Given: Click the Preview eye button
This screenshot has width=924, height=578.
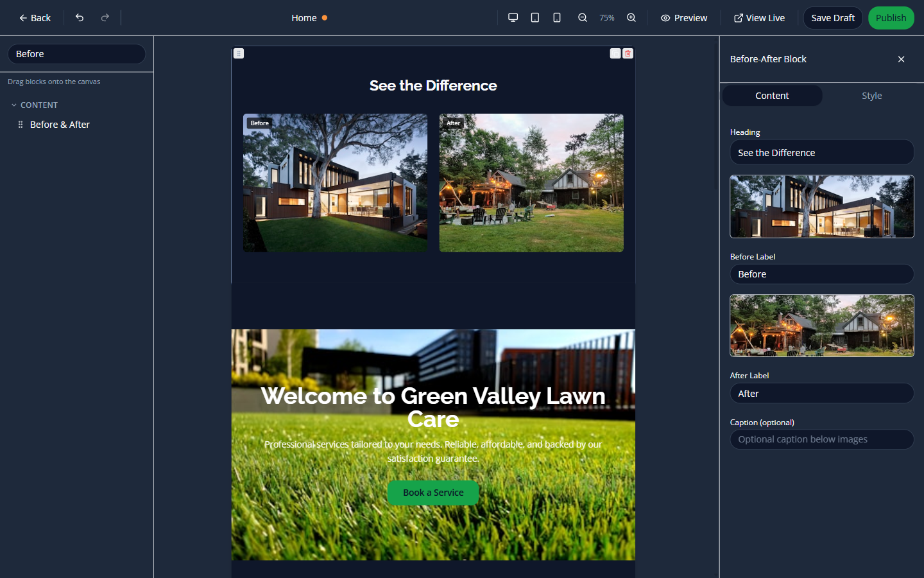Looking at the screenshot, I should click(x=684, y=18).
